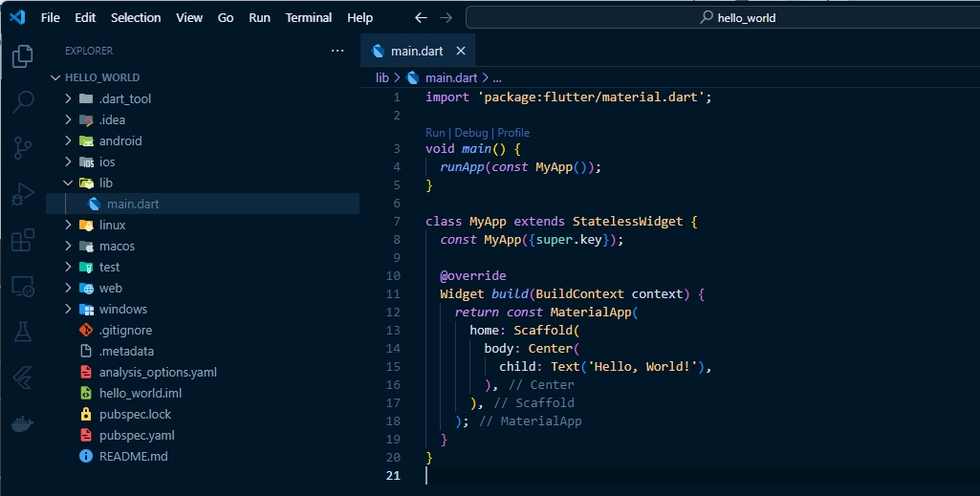Open the View menu
Image resolution: width=980 pixels, height=496 pixels.
[x=188, y=17]
